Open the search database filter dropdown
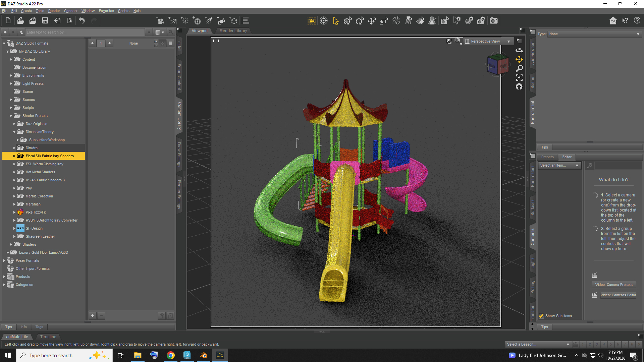Viewport: 644px width, 362px height. 160,32
